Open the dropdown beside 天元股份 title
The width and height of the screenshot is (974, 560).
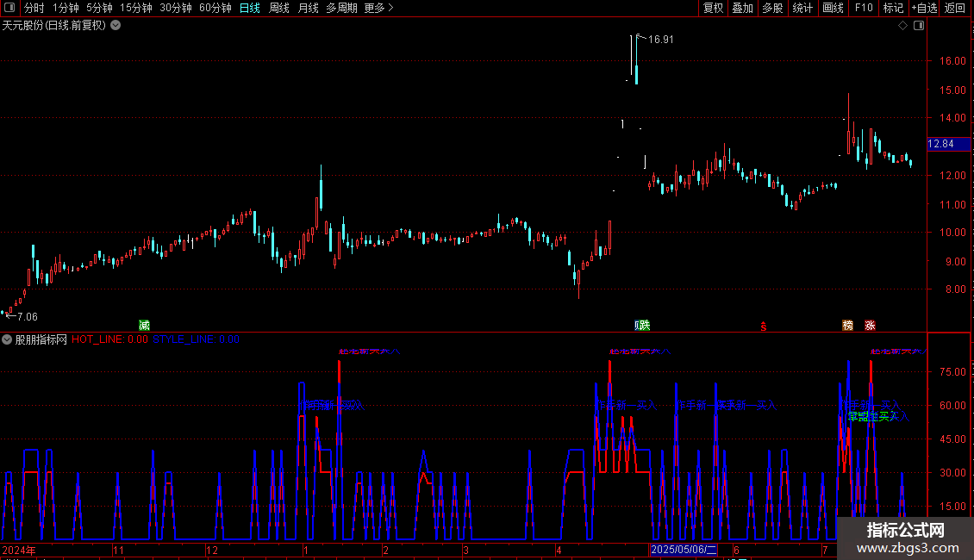(116, 25)
